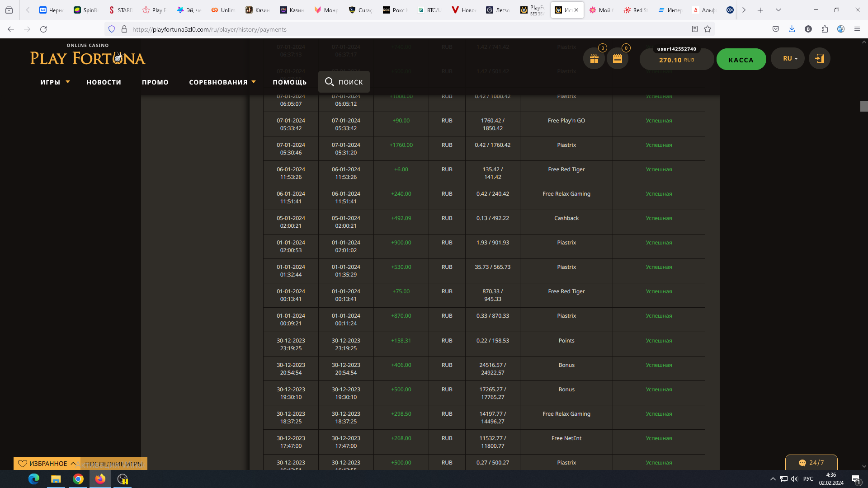
Task: Click the page vertical scrollbar thumb
Action: (x=864, y=106)
